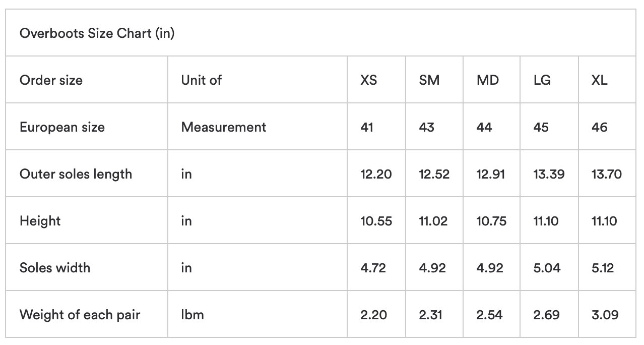Viewport: 644px width, 345px height.
Task: Select outer sole length 13.70
Action: [x=606, y=174]
